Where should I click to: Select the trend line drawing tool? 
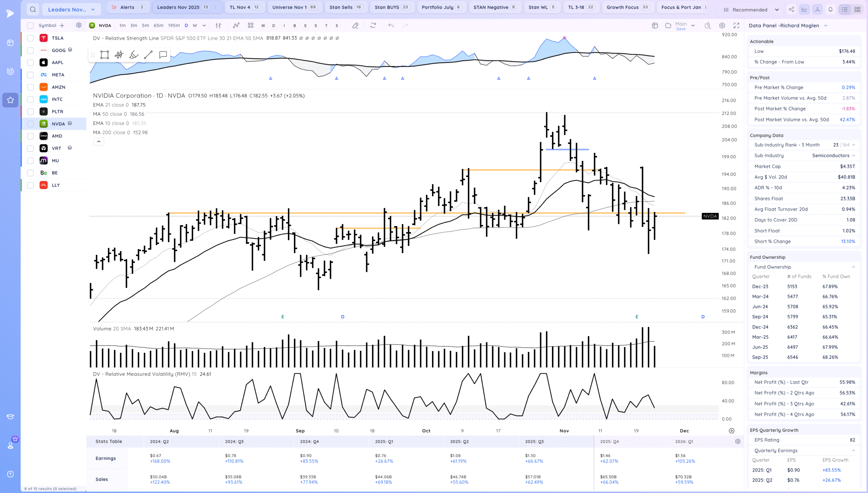click(x=148, y=55)
